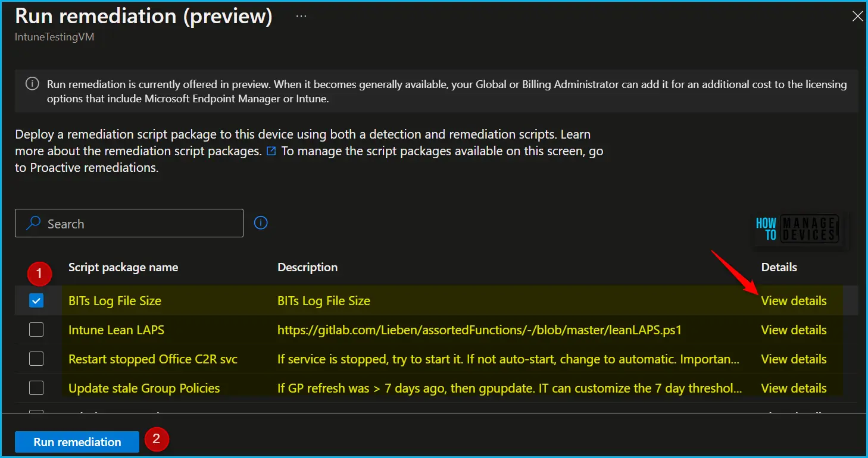Open the external link icon after 'remediation script packages.'
Viewport: 868px width, 458px height.
[x=271, y=151]
